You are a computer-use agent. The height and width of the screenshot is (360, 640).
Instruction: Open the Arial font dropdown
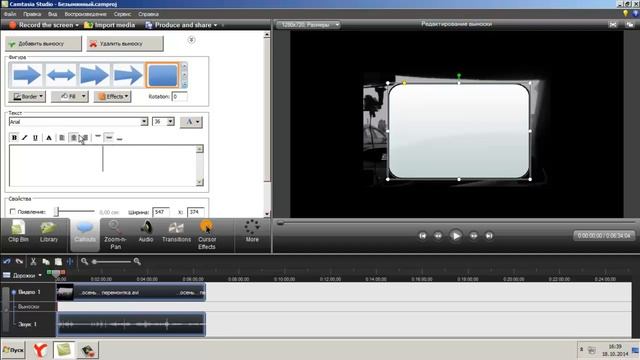[x=144, y=122]
